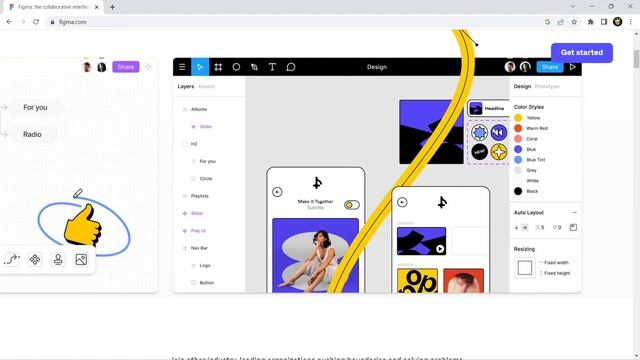This screenshot has width=640, height=360.
Task: Click the blue gear-shaped sticker
Action: 480,133
